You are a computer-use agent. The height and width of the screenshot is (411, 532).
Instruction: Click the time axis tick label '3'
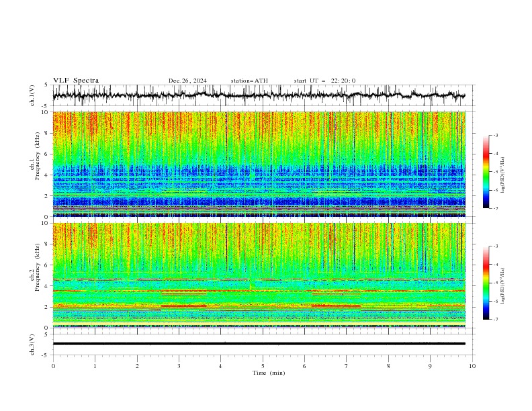(179, 366)
